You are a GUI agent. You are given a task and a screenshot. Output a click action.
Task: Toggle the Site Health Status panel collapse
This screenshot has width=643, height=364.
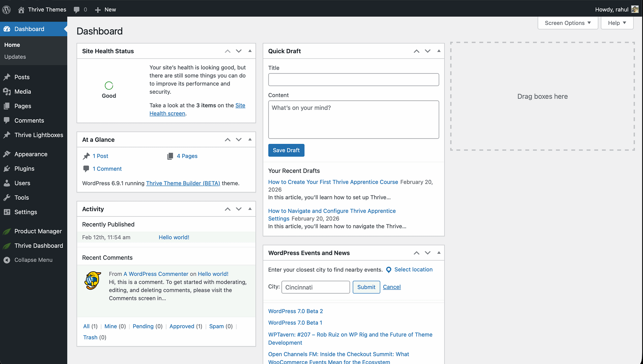pos(250,51)
